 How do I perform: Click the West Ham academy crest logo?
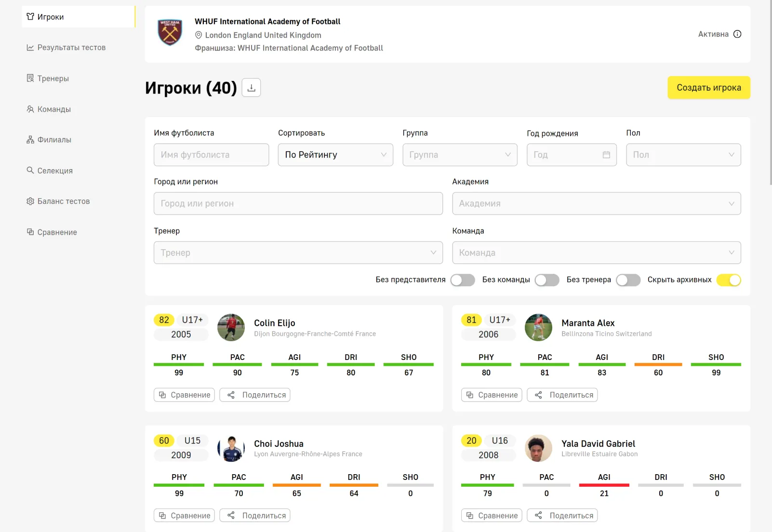coord(170,33)
